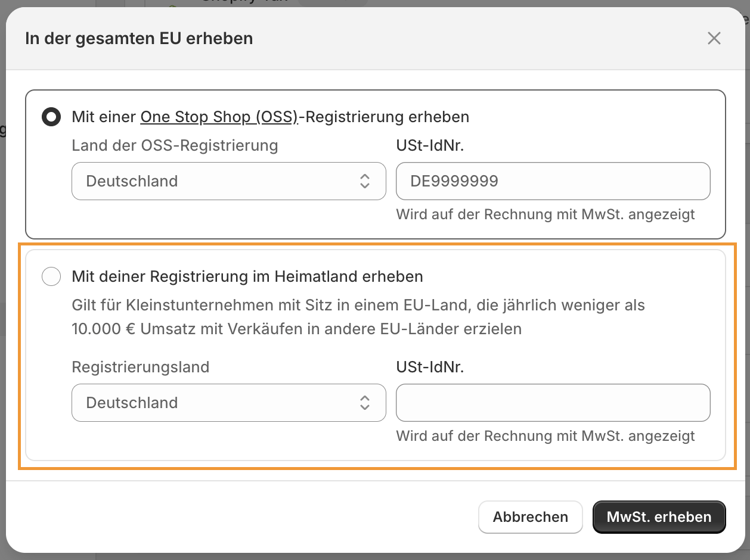Click the chevron arrows in Registrierungsland selector
750x560 pixels.
pyautogui.click(x=365, y=403)
